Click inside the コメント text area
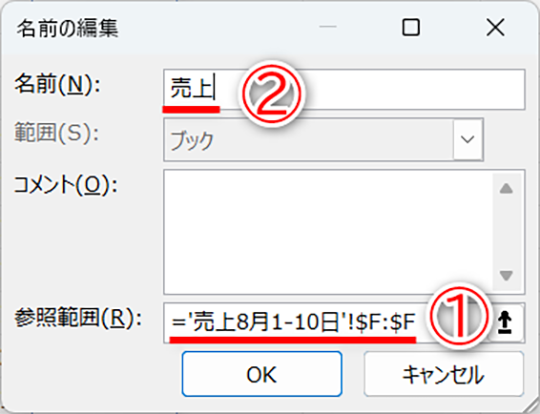Image resolution: width=540 pixels, height=414 pixels. 328,232
